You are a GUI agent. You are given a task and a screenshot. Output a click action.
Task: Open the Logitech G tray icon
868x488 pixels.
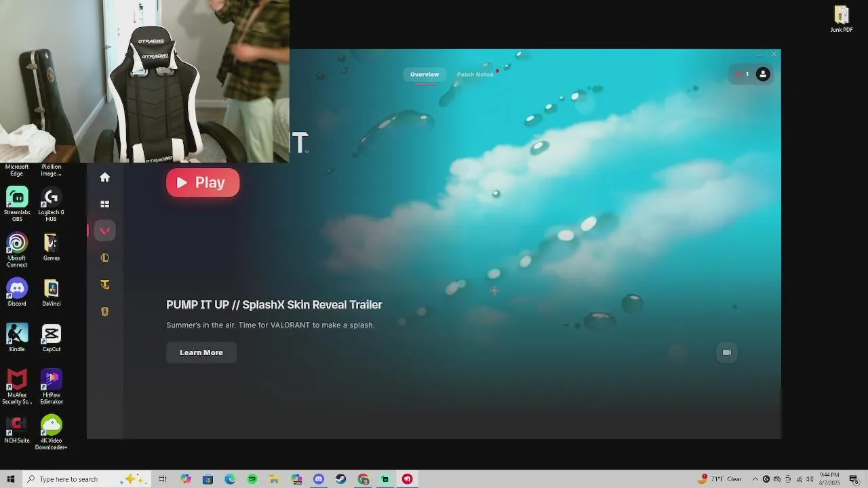[x=766, y=479]
